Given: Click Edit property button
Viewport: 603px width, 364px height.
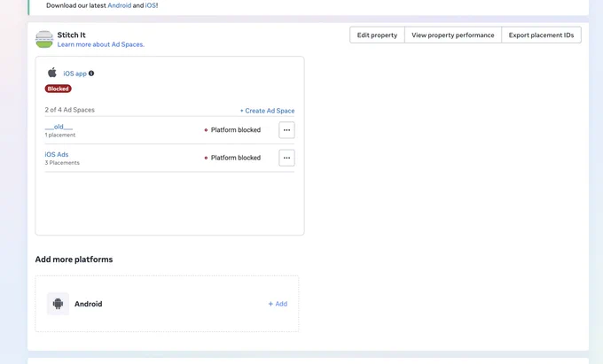Looking at the screenshot, I should (x=377, y=35).
